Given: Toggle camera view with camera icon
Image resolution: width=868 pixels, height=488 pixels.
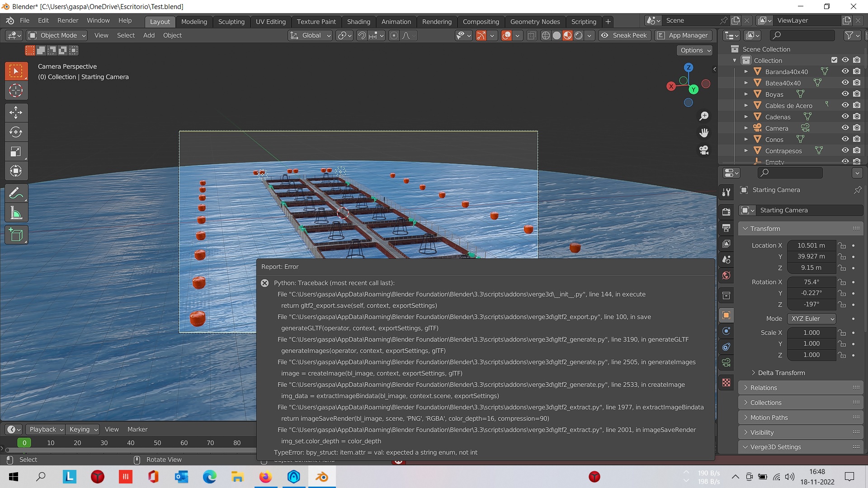Looking at the screenshot, I should click(x=704, y=150).
